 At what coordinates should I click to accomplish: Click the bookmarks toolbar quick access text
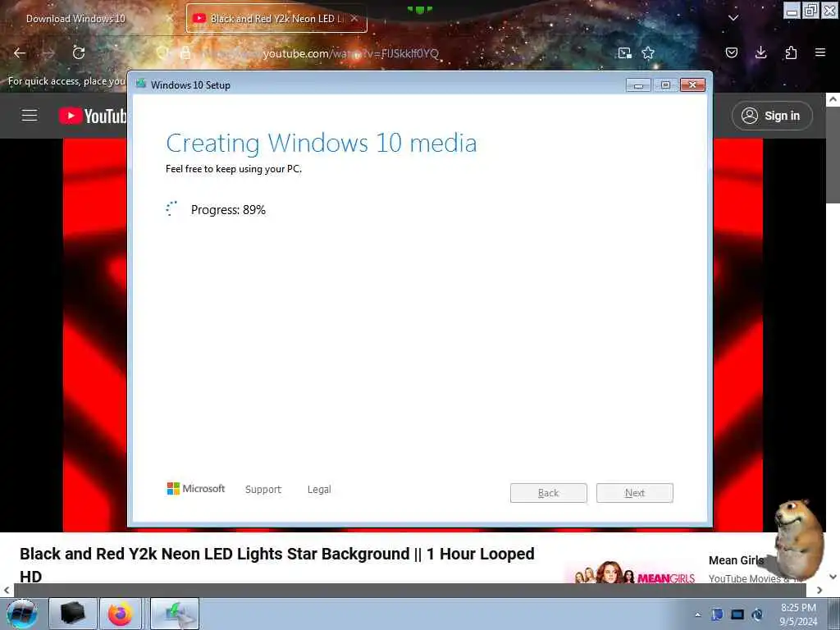(x=66, y=81)
